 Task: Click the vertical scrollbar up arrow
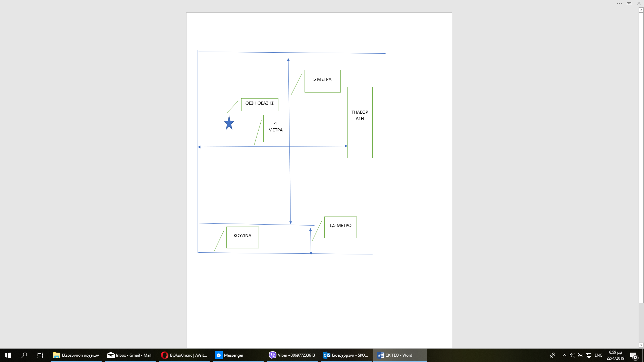(x=641, y=10)
